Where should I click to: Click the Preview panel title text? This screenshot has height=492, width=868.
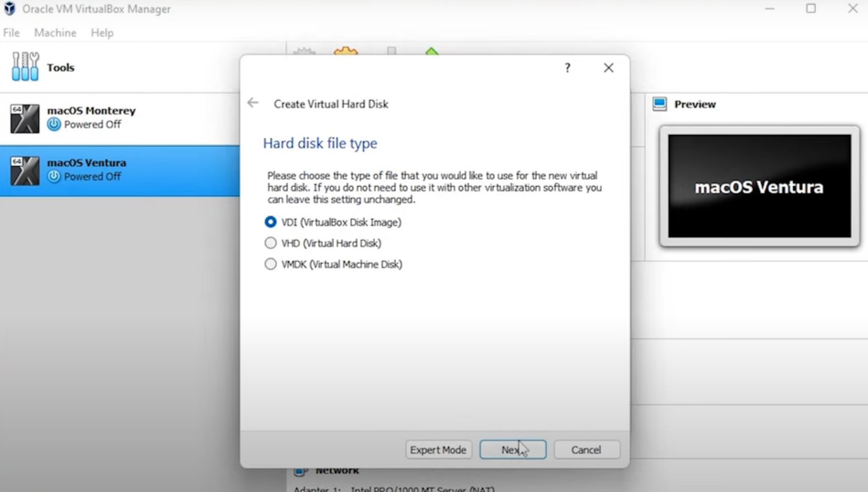click(x=695, y=104)
